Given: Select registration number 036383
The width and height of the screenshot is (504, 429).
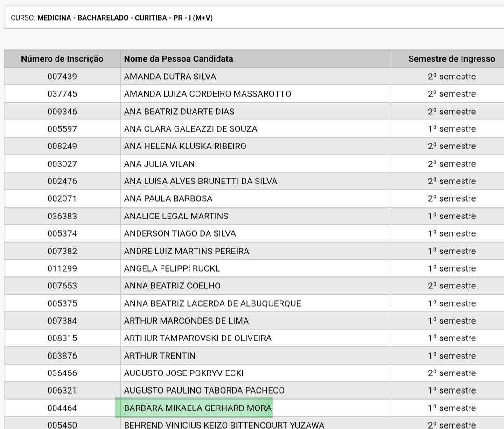Looking at the screenshot, I should pyautogui.click(x=62, y=216).
